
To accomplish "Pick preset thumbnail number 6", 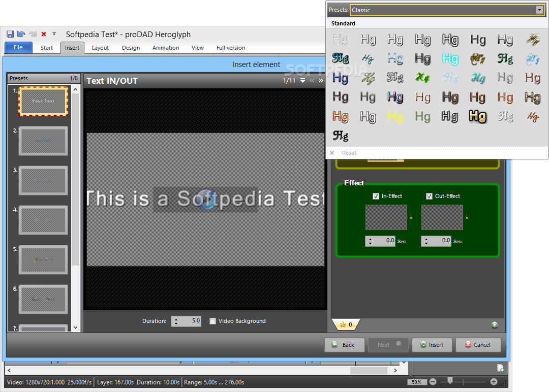I will click(x=43, y=299).
